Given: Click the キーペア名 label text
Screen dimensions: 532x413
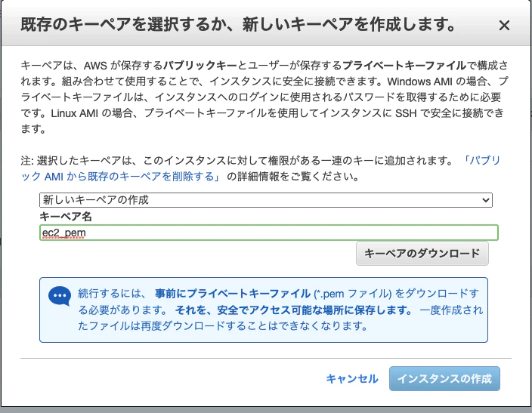Looking at the screenshot, I should point(66,217).
